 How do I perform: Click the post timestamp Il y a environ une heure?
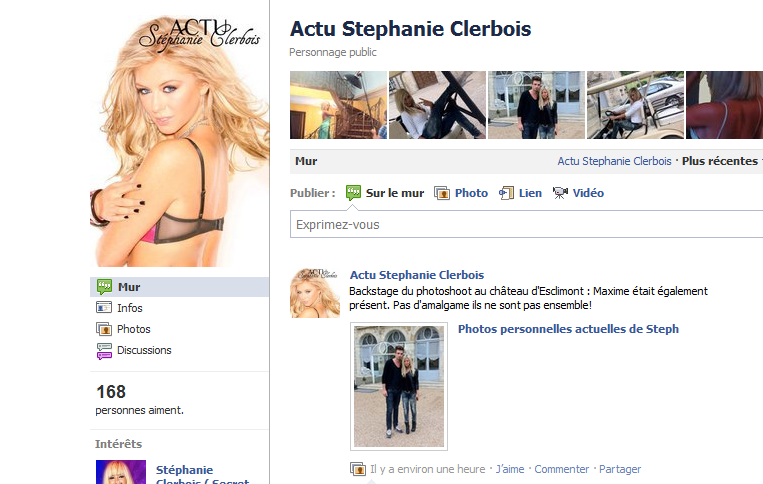click(x=428, y=469)
